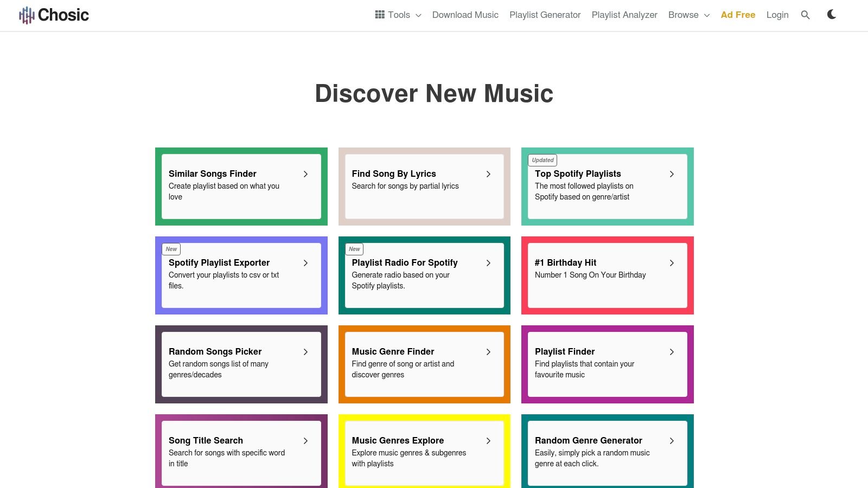Open Playlist Finder title
The image size is (868, 488).
565,351
